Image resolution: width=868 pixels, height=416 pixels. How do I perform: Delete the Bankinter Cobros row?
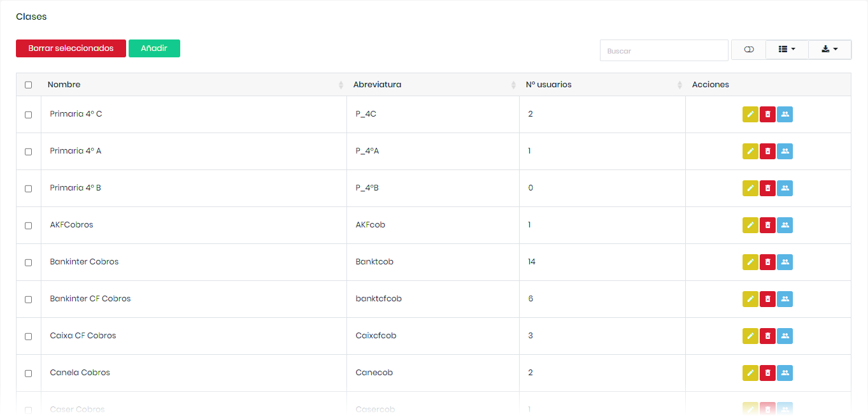click(767, 262)
